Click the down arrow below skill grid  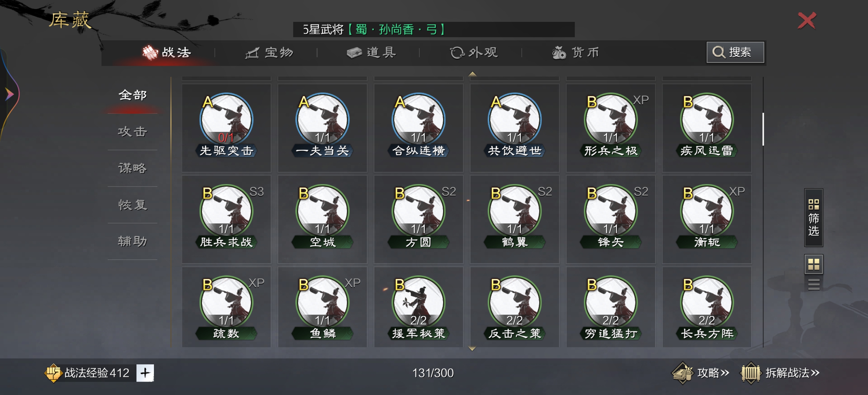pyautogui.click(x=472, y=348)
